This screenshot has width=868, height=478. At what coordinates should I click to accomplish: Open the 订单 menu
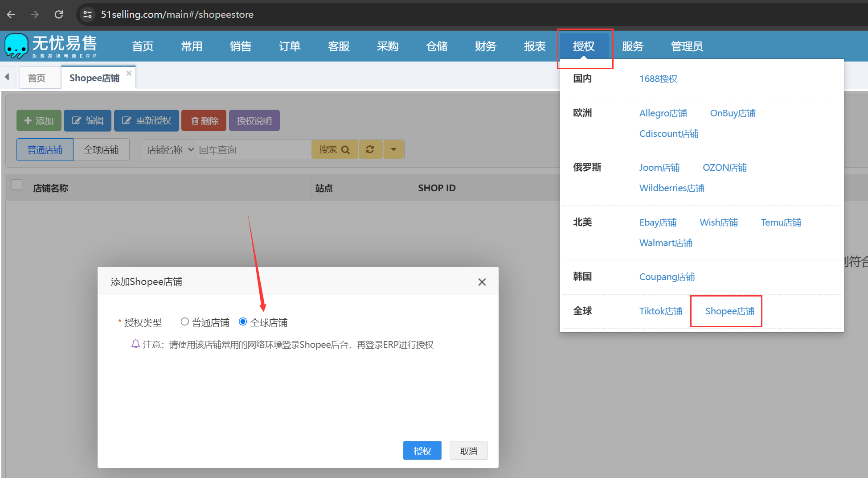(290, 46)
